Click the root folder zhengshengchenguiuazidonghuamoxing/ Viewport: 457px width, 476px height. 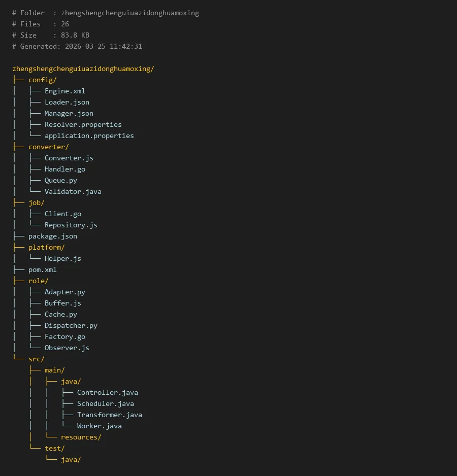[83, 69]
